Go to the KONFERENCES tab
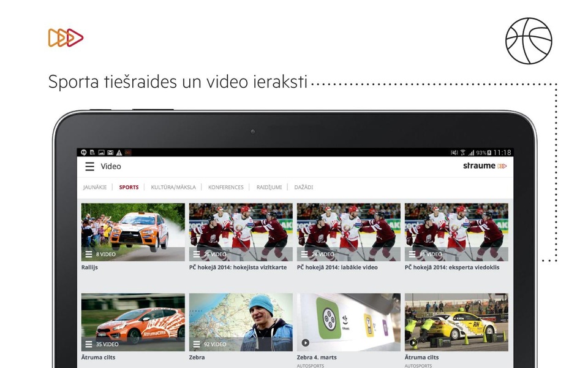This screenshot has height=368, width=588. pyautogui.click(x=226, y=187)
